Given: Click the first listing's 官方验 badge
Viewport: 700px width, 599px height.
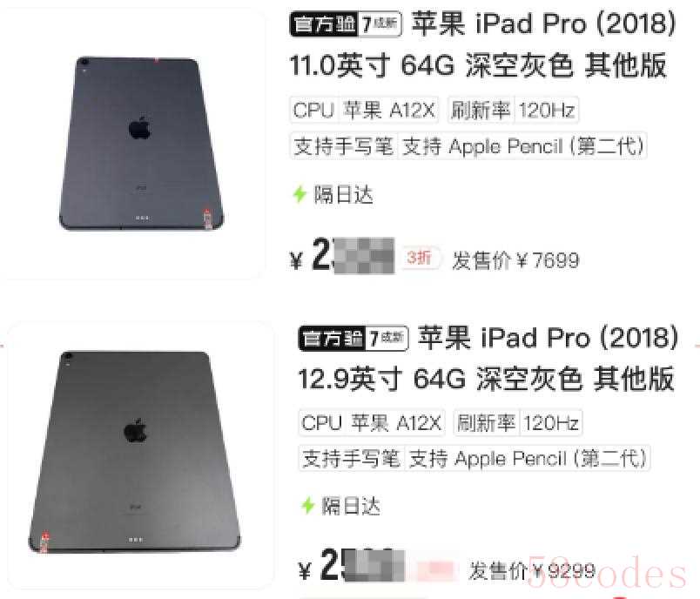Looking at the screenshot, I should click(x=324, y=24).
